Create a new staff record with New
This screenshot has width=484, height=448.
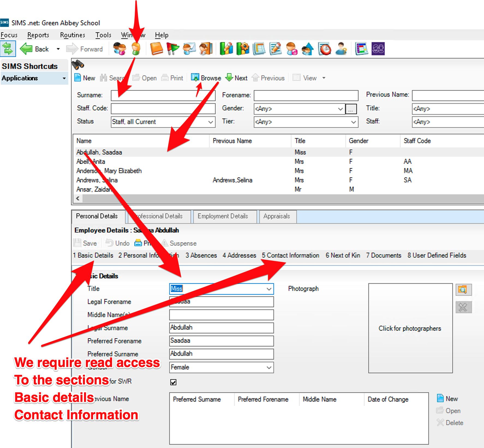coord(85,78)
